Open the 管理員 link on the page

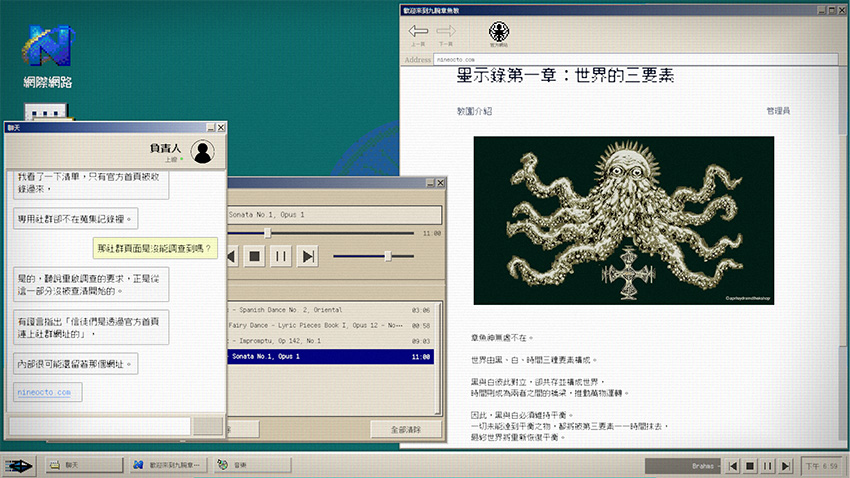point(778,111)
